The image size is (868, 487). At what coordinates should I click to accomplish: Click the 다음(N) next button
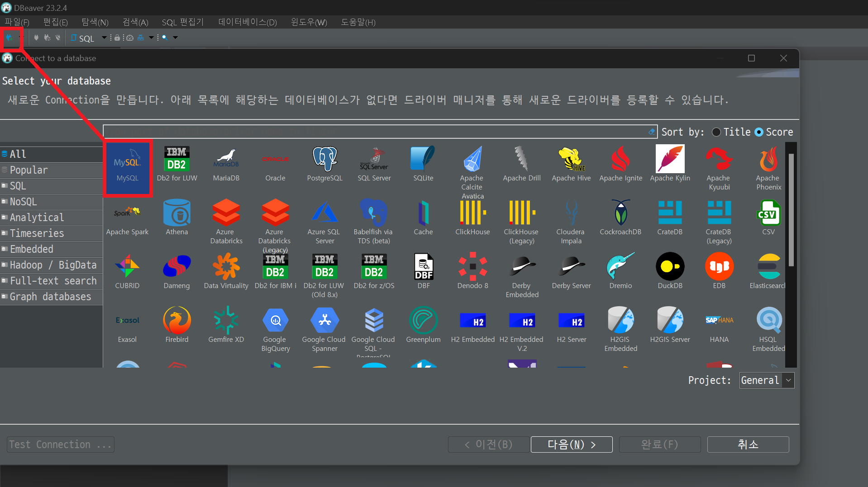click(x=572, y=444)
